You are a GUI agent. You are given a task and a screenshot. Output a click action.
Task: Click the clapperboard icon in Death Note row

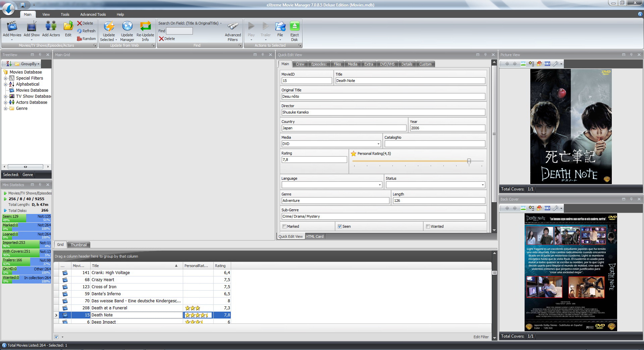coord(65,315)
